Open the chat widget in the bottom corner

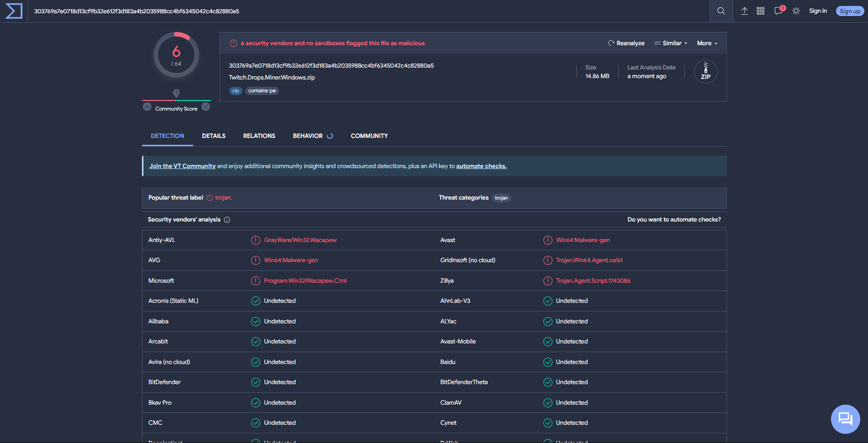pos(845,419)
